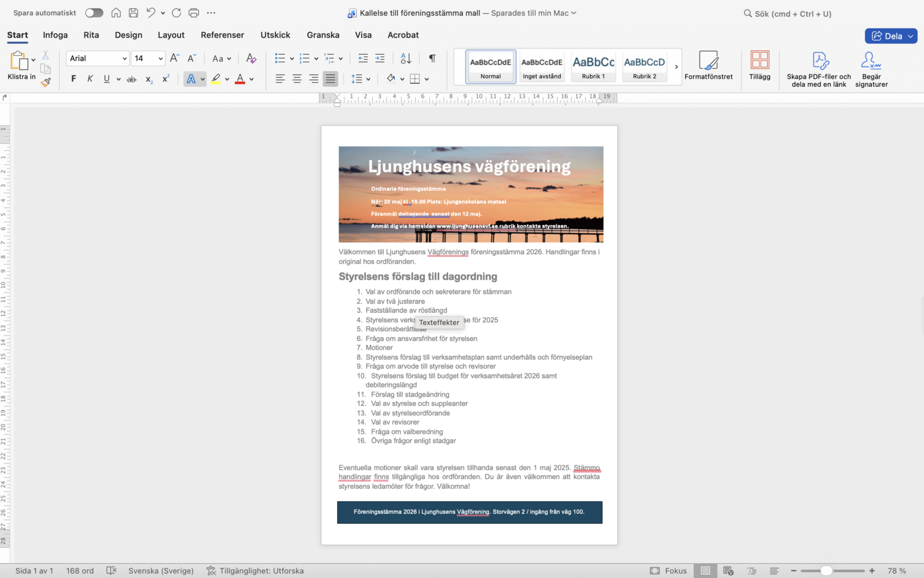Open the font size dropdown

[x=160, y=58]
